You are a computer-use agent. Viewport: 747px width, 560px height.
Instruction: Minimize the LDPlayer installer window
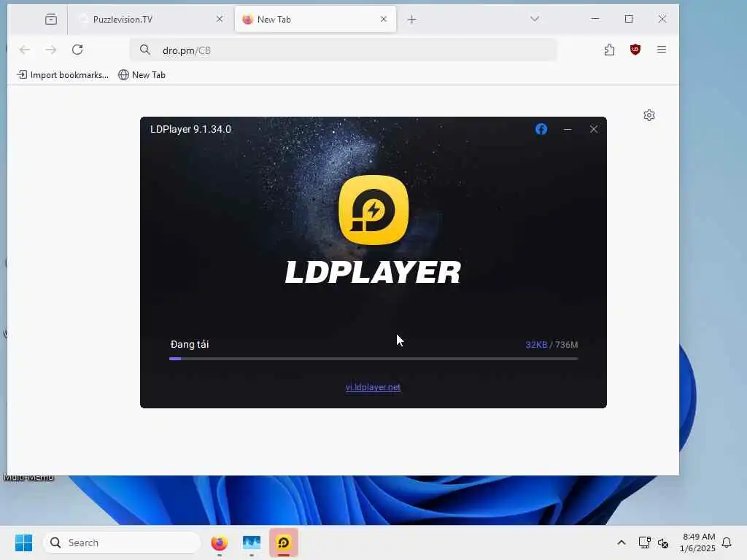[567, 129]
